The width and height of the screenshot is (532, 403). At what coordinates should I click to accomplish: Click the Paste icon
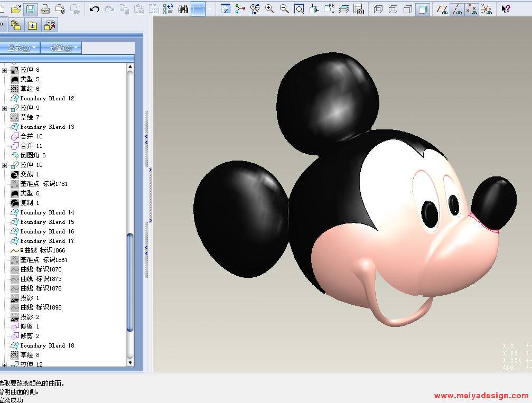click(x=139, y=9)
